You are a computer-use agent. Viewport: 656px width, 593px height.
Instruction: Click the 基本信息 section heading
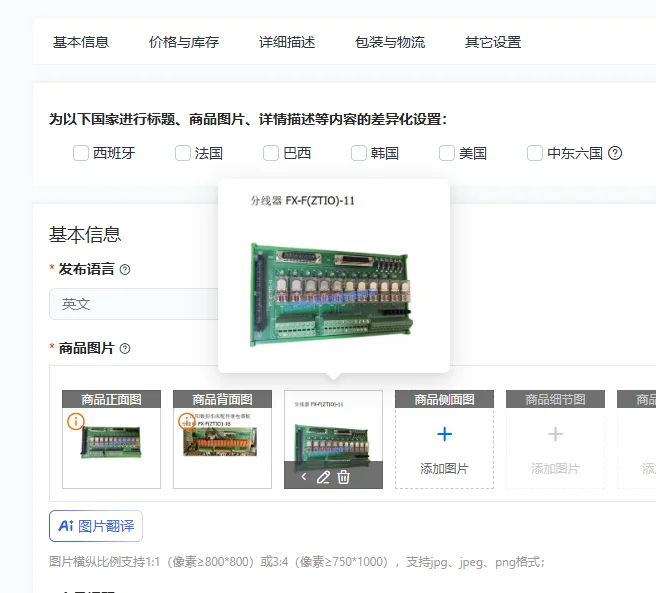[x=85, y=234]
